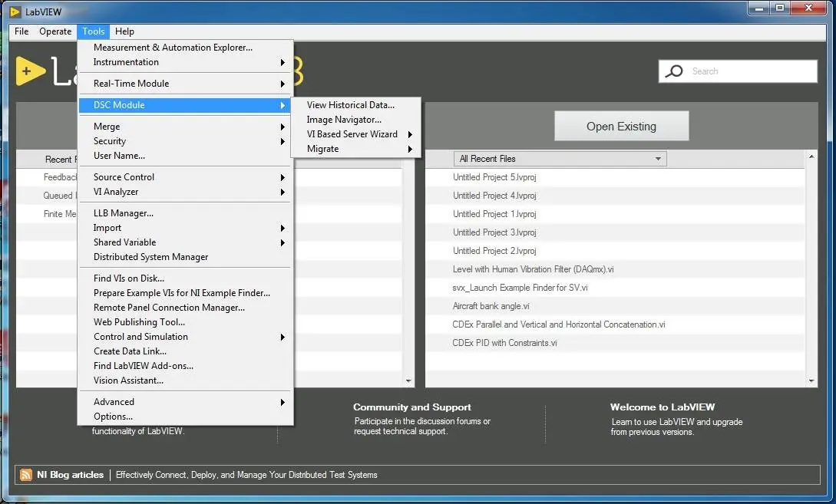This screenshot has height=504, width=836.
Task: Minimize the LabVIEW window
Action: 758,8
